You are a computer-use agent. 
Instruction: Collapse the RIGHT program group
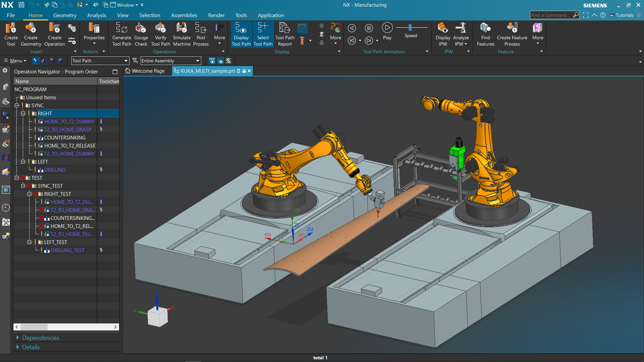[x=23, y=114]
